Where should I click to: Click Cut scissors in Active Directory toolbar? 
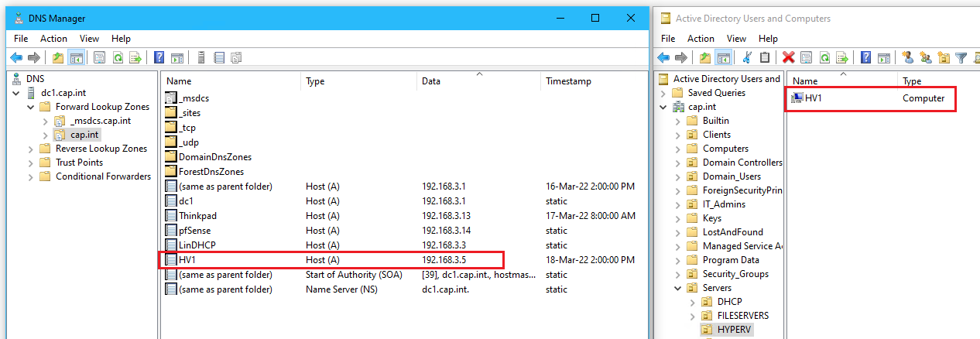tap(747, 57)
